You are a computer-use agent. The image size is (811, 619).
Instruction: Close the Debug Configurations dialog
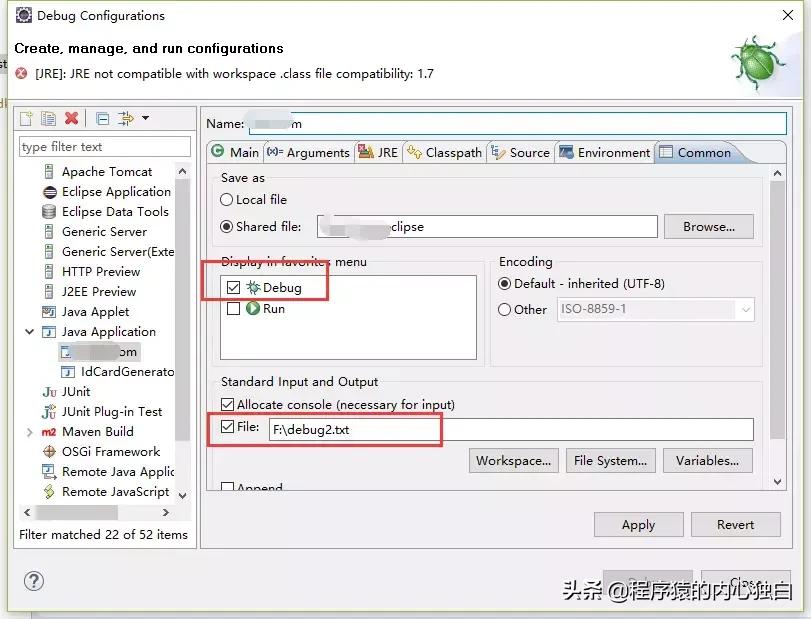click(x=788, y=15)
